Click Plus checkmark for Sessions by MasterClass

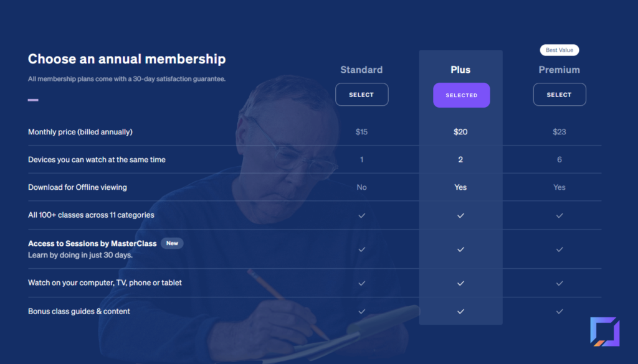pos(460,250)
